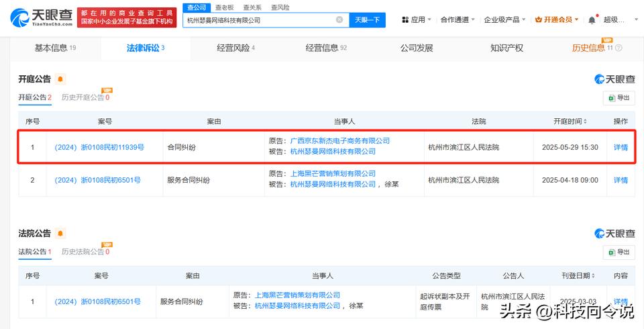This screenshot has width=644, height=329.
Task: Open case 浙0108民初6501号 in 法院公告 table
Action: click(98, 301)
